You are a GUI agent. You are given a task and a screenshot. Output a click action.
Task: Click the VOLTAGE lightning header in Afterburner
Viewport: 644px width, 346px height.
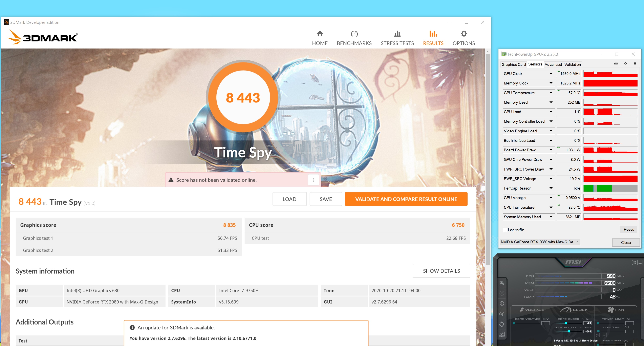pyautogui.click(x=532, y=310)
